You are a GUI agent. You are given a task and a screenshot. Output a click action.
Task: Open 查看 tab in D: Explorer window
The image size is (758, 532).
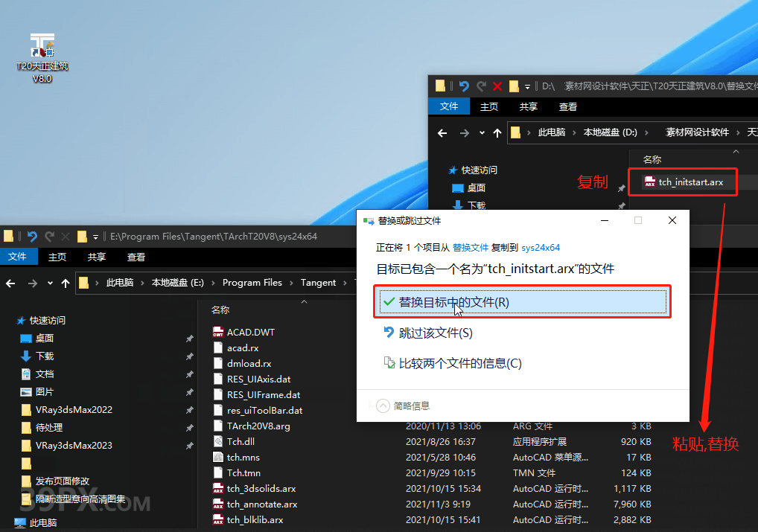567,107
